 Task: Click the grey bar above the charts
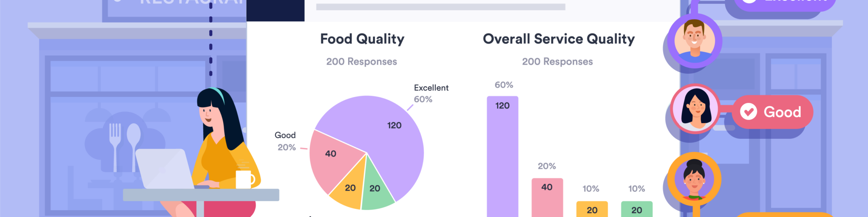pos(441,7)
